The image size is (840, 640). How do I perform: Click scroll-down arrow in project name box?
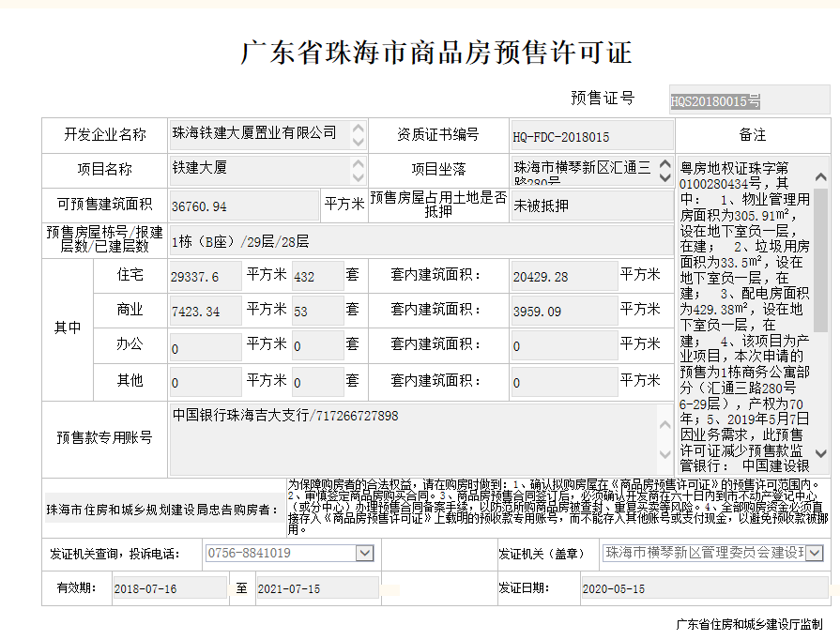tap(358, 178)
